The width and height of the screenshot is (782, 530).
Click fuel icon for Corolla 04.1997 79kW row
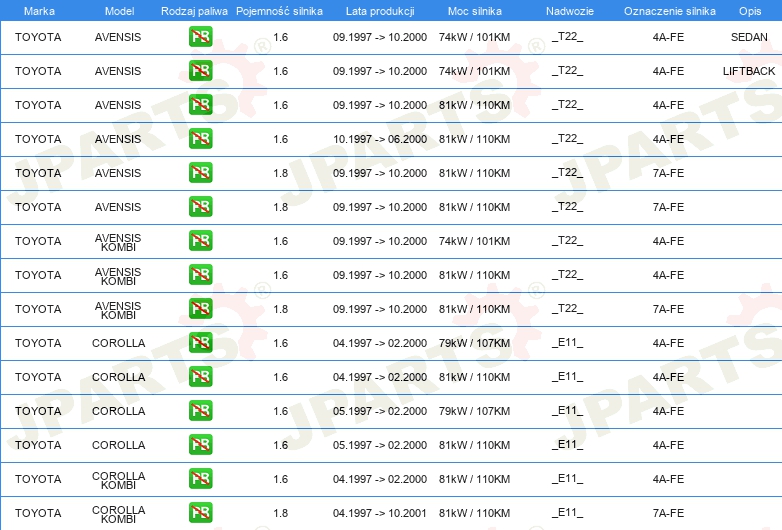[x=200, y=343]
